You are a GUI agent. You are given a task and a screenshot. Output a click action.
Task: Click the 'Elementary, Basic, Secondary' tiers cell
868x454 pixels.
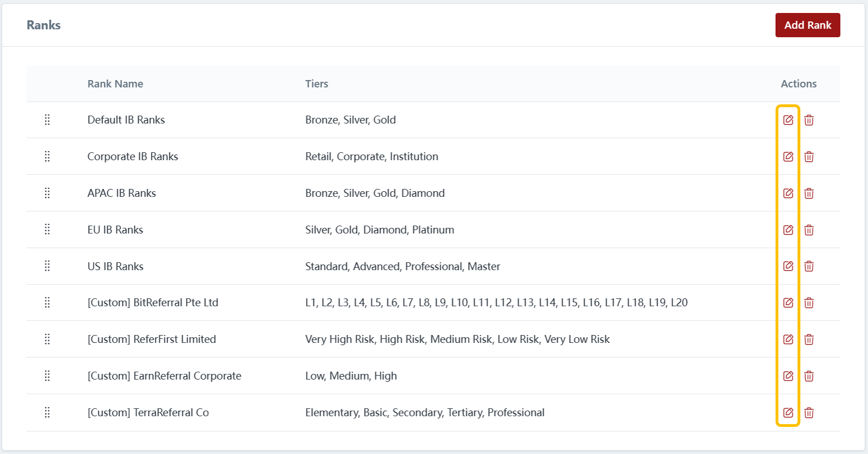[x=425, y=413]
